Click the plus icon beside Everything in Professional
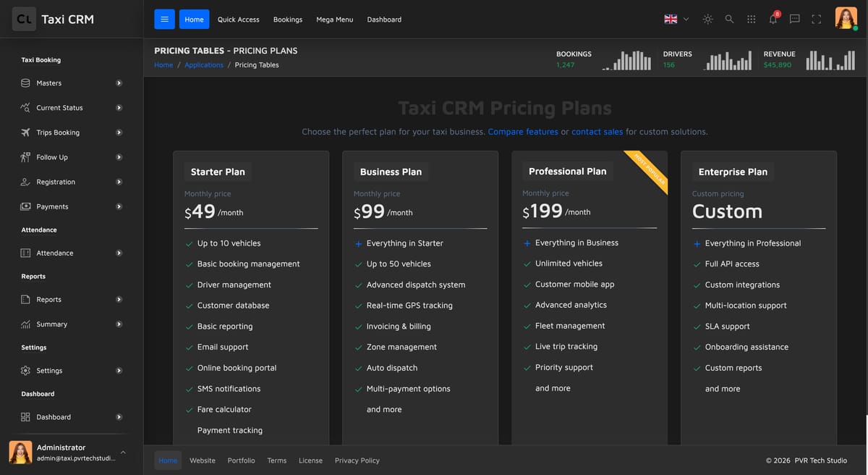Screen dimensions: 868x475 pos(697,244)
